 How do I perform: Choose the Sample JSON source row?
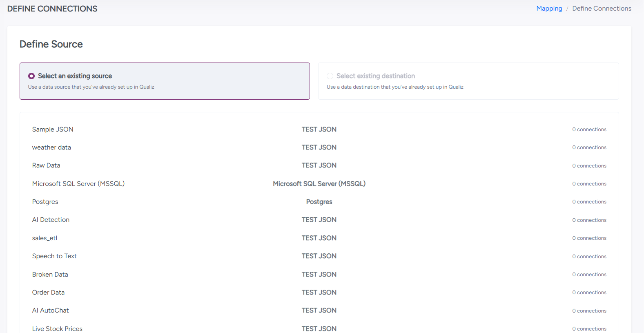pos(53,130)
